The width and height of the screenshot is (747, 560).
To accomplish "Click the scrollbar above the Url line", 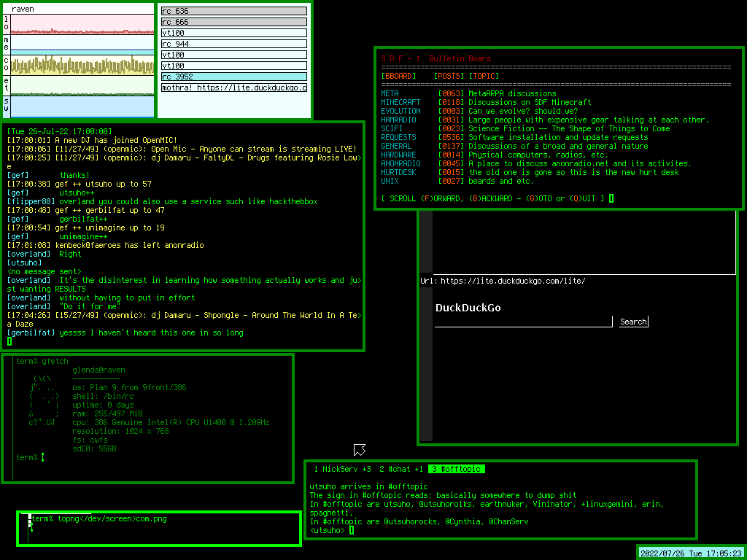I will (426, 242).
